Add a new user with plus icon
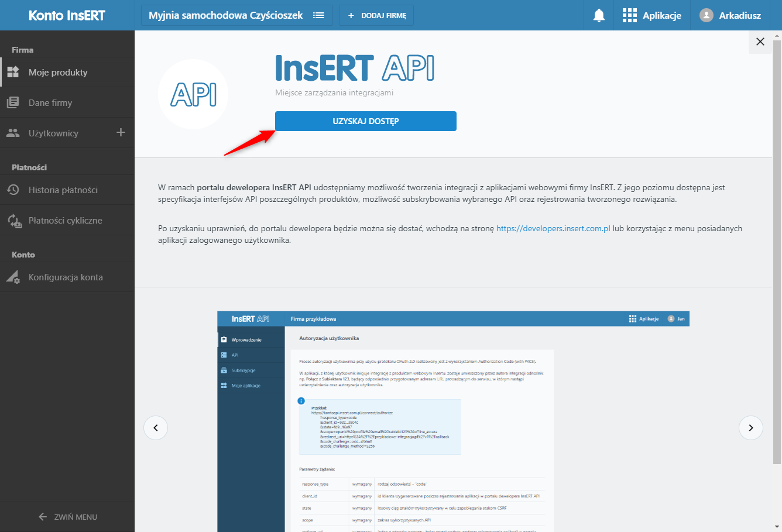Screen dimensions: 782x532 [x=121, y=132]
